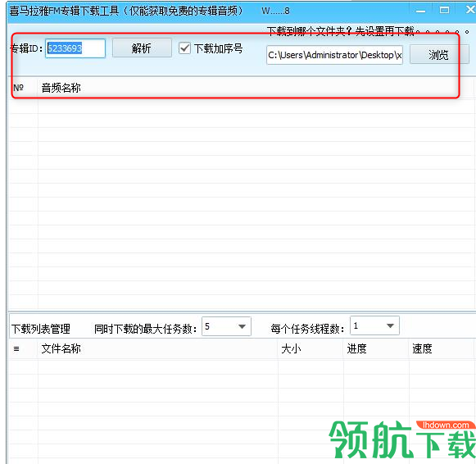476x464 pixels.
Task: Click the download folder path field
Action: click(334, 55)
